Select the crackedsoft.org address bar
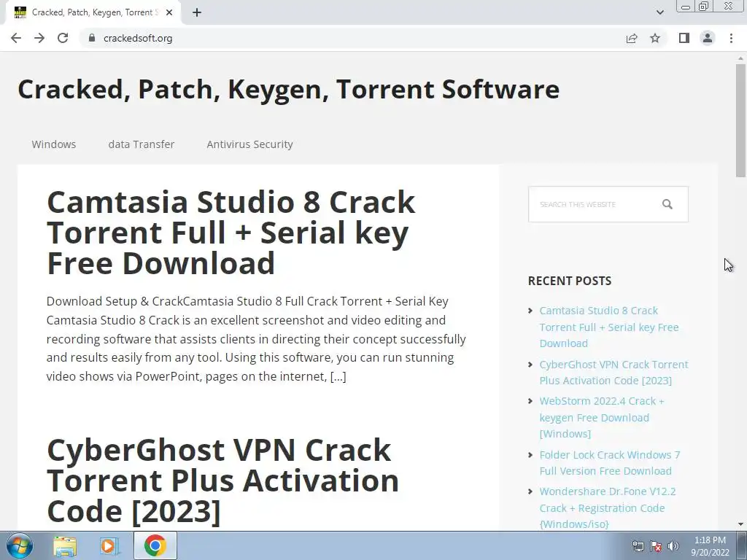This screenshot has width=747, height=560. (352, 38)
